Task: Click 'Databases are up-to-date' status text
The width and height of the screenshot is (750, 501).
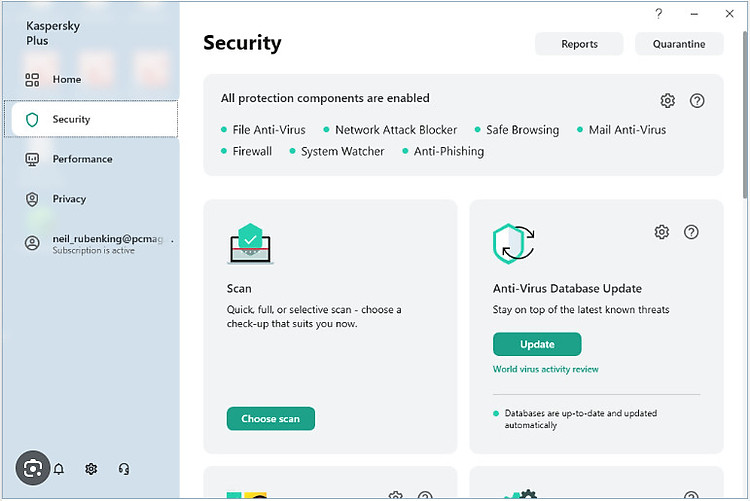Action: coord(581,419)
